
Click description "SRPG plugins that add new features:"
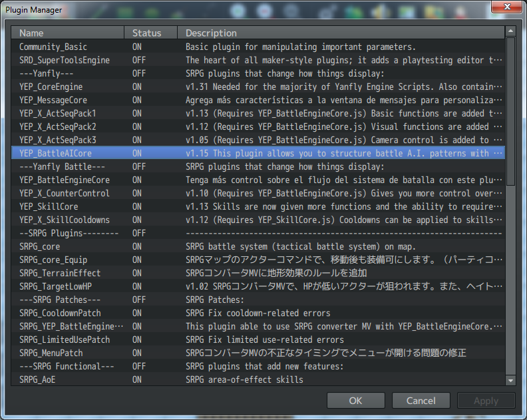click(x=265, y=366)
